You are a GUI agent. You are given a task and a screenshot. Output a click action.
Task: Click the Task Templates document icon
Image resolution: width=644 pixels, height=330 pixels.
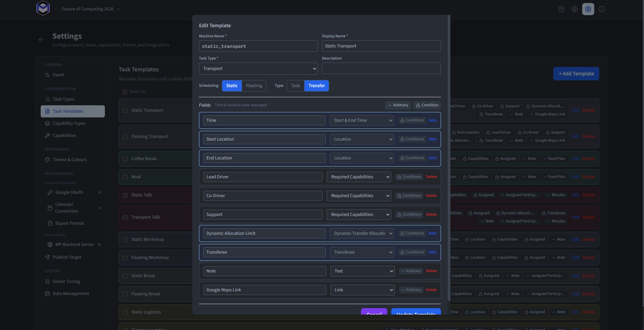click(47, 111)
